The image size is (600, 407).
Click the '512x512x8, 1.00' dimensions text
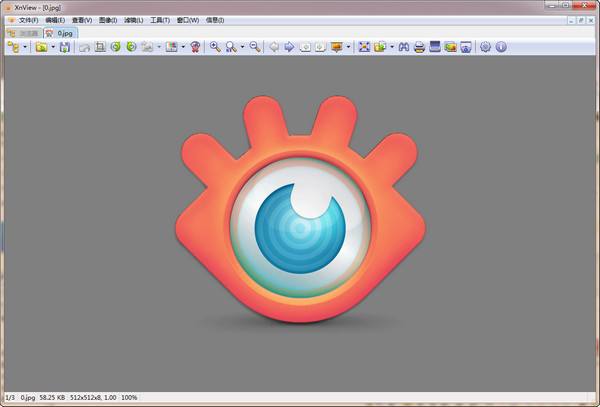(x=93, y=398)
